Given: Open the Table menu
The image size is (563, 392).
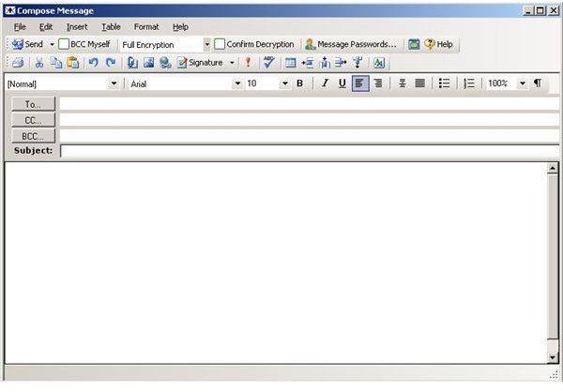Looking at the screenshot, I should pyautogui.click(x=111, y=27).
